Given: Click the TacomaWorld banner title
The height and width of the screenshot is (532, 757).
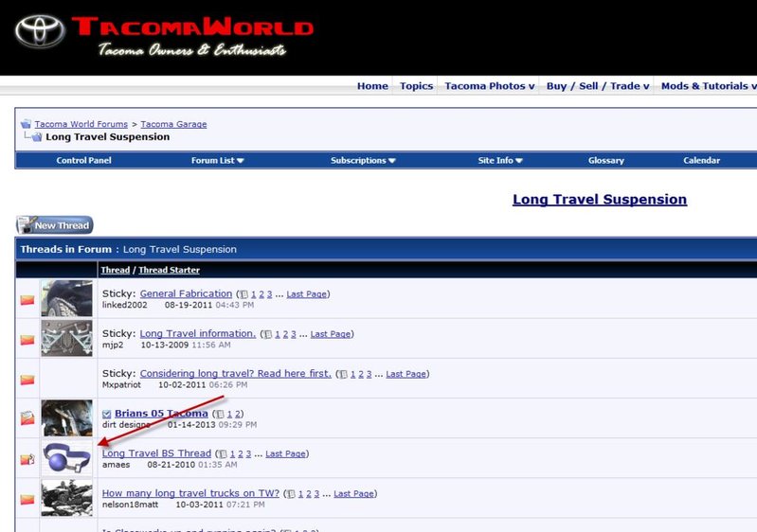Looking at the screenshot, I should pos(192,27).
